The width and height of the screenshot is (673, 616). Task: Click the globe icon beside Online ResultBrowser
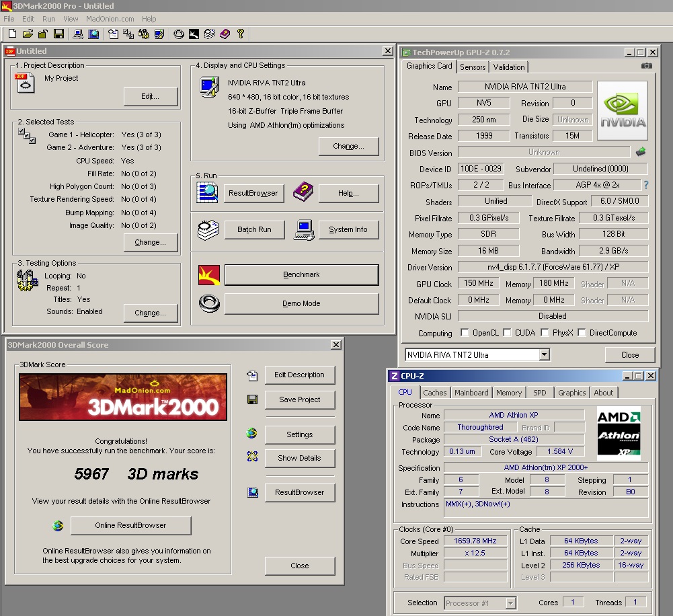[x=58, y=525]
